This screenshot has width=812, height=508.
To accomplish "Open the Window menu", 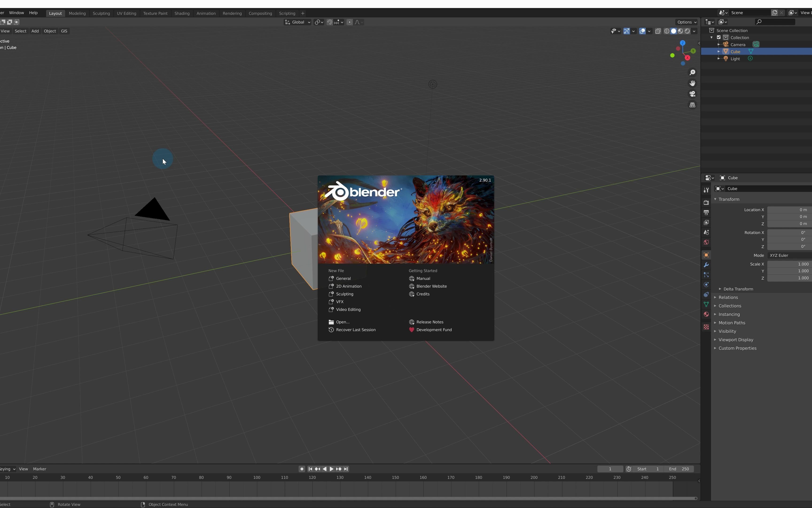I will [16, 13].
